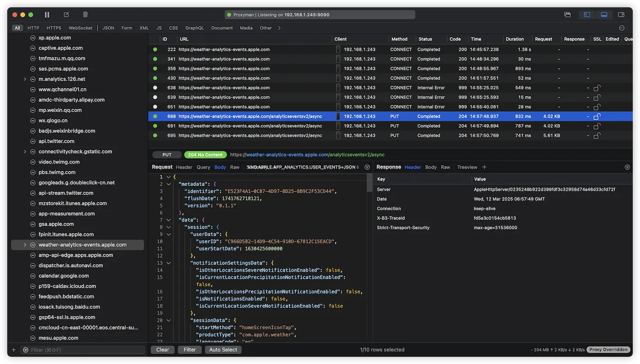Sort the table by the Duration column
This screenshot has width=640, height=364.
pos(515,39)
